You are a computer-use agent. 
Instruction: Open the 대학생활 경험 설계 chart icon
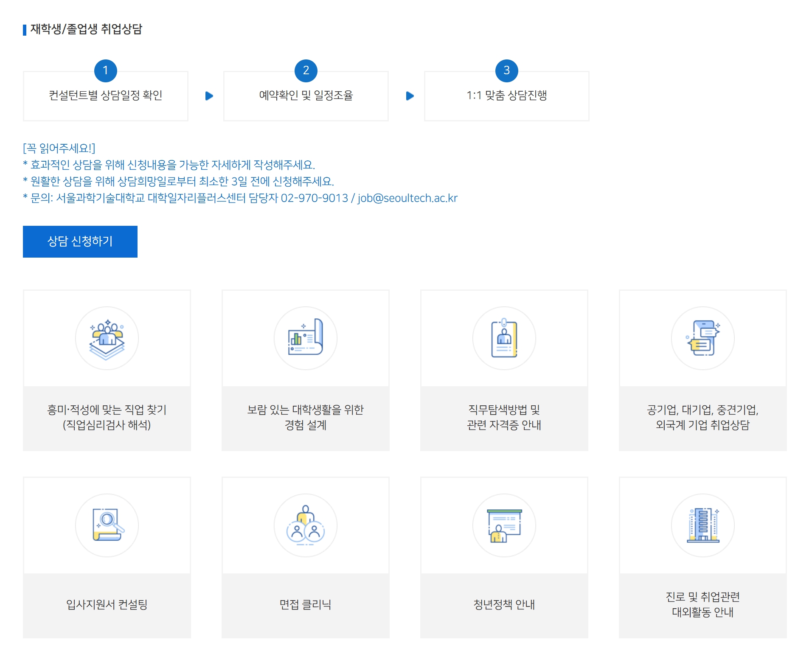(306, 338)
